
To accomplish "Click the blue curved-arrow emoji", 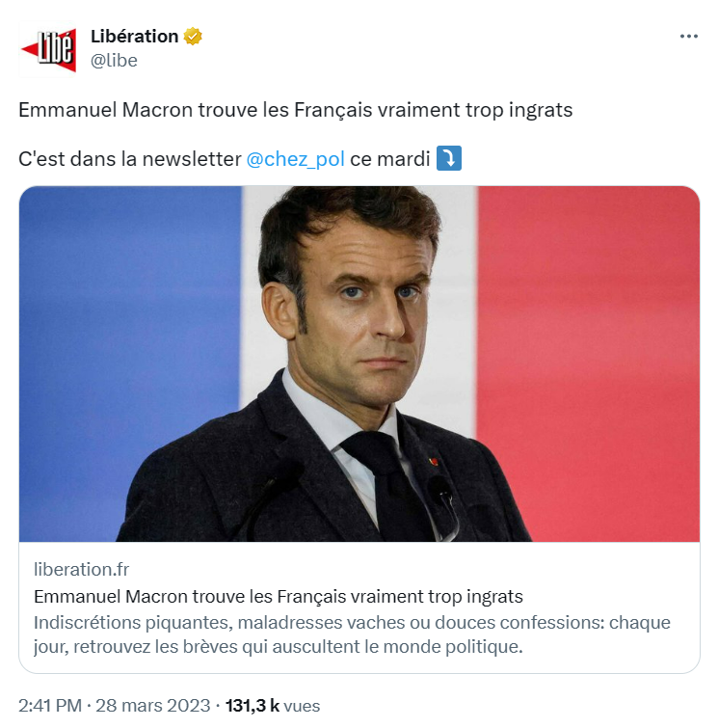I will (449, 158).
